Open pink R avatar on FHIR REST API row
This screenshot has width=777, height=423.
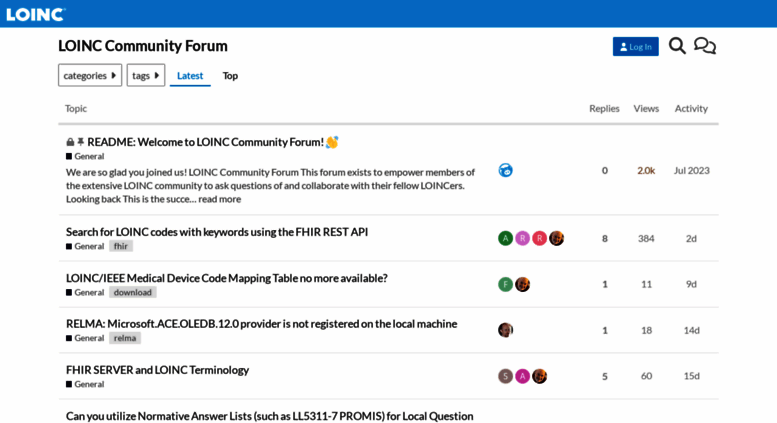522,238
